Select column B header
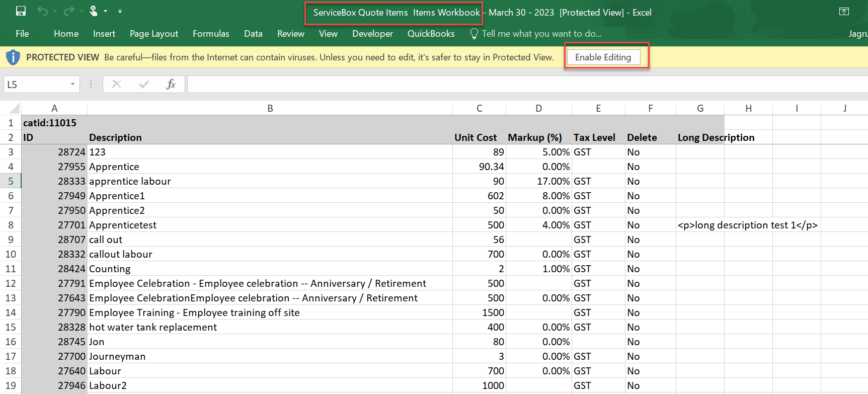 click(270, 108)
